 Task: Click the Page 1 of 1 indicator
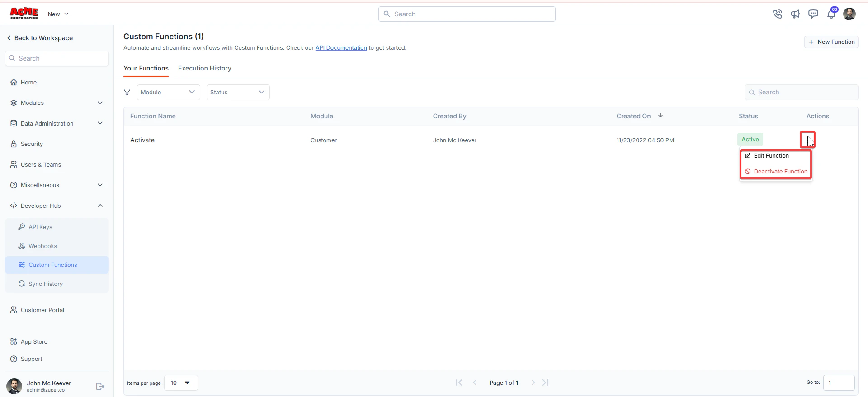[504, 383]
